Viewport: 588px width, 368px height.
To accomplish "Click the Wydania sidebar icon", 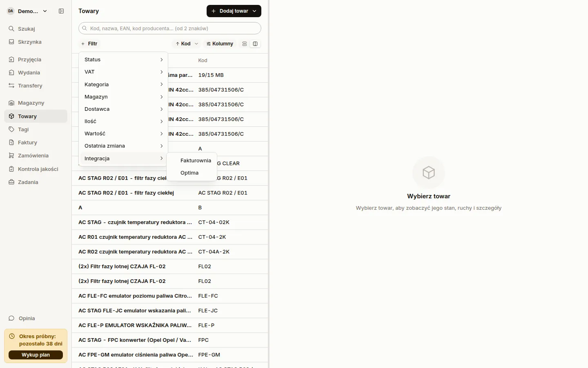I will pos(11,72).
